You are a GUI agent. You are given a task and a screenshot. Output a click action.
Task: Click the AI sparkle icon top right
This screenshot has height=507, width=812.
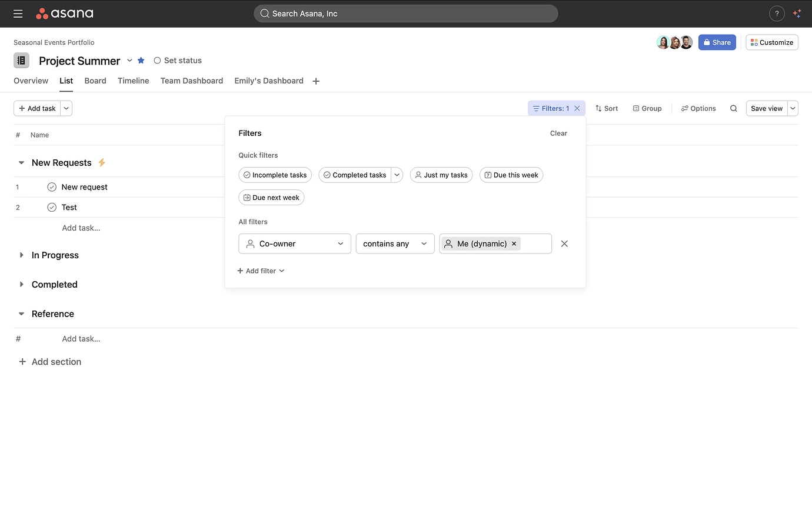click(x=797, y=13)
